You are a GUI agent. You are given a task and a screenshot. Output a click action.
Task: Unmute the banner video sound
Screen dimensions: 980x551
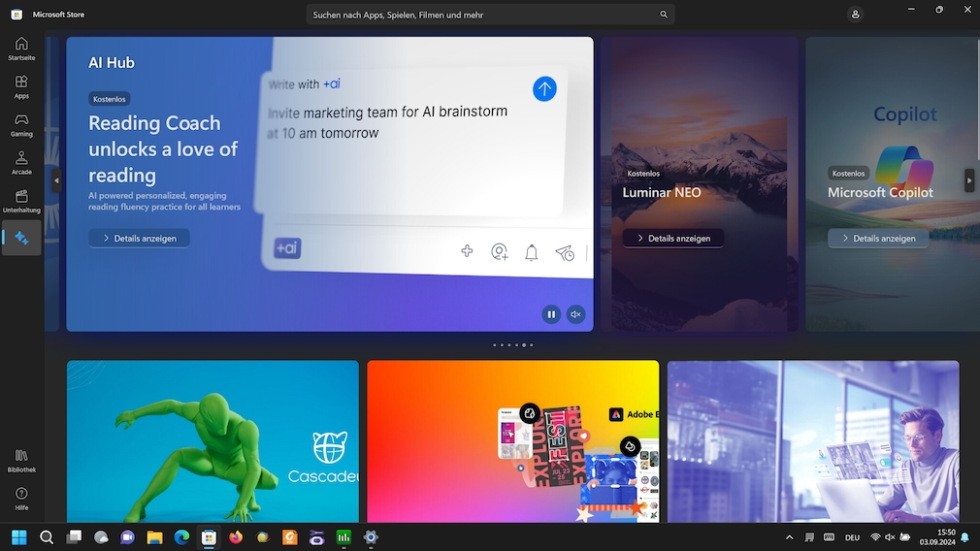(575, 314)
